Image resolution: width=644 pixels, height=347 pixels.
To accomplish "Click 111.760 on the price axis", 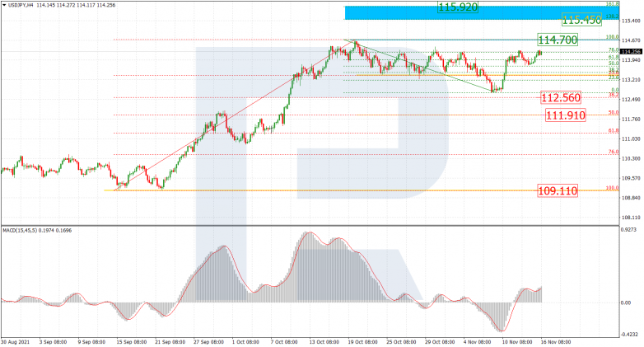I will click(632, 120).
